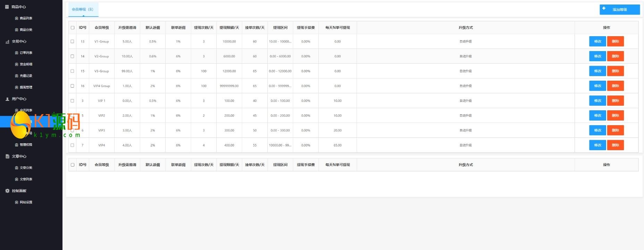Open 提现管理 in the sidebar
The height and width of the screenshot is (250, 644).
26,87
